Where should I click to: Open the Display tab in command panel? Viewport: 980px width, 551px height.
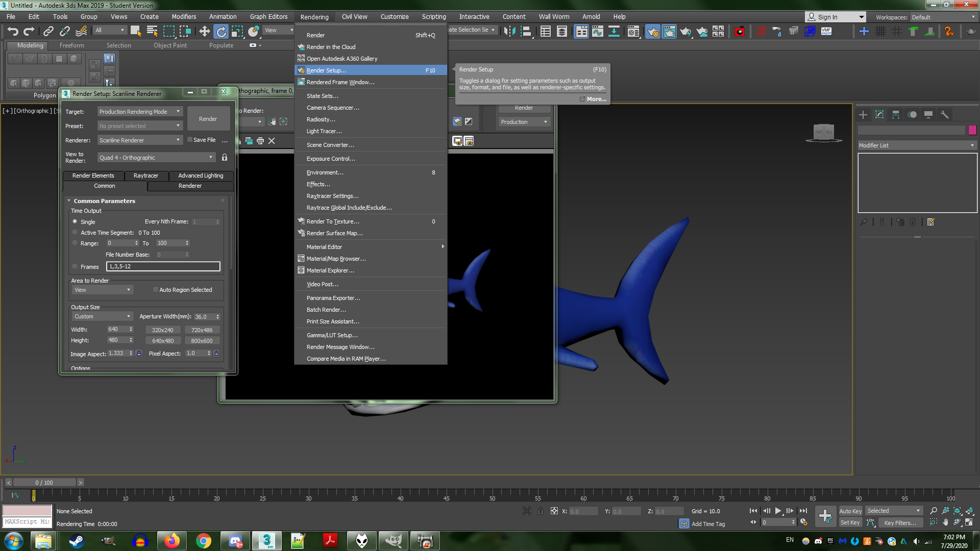tap(928, 115)
